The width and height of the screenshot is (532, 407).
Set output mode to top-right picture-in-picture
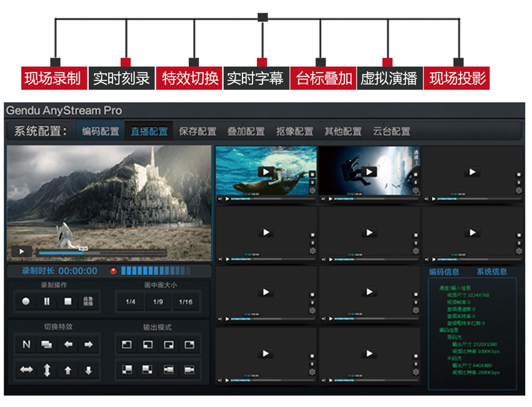(x=189, y=344)
